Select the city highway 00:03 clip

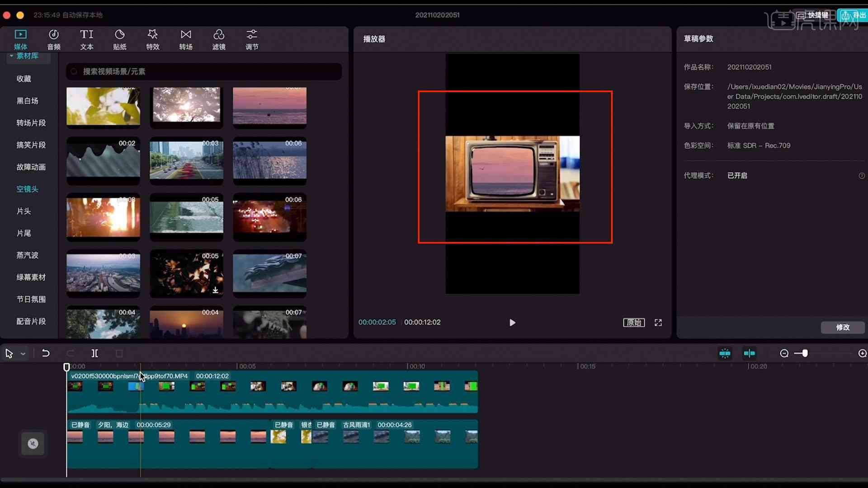point(186,160)
